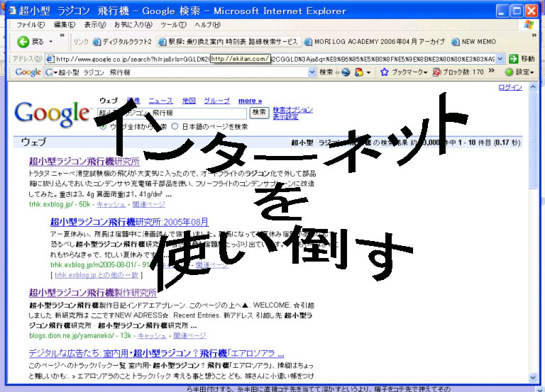Open the address bar history dropdown
The height and width of the screenshot is (392, 545).
tap(500, 59)
